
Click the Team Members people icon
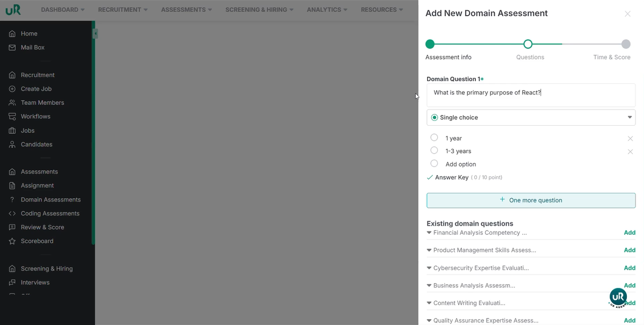pyautogui.click(x=12, y=103)
